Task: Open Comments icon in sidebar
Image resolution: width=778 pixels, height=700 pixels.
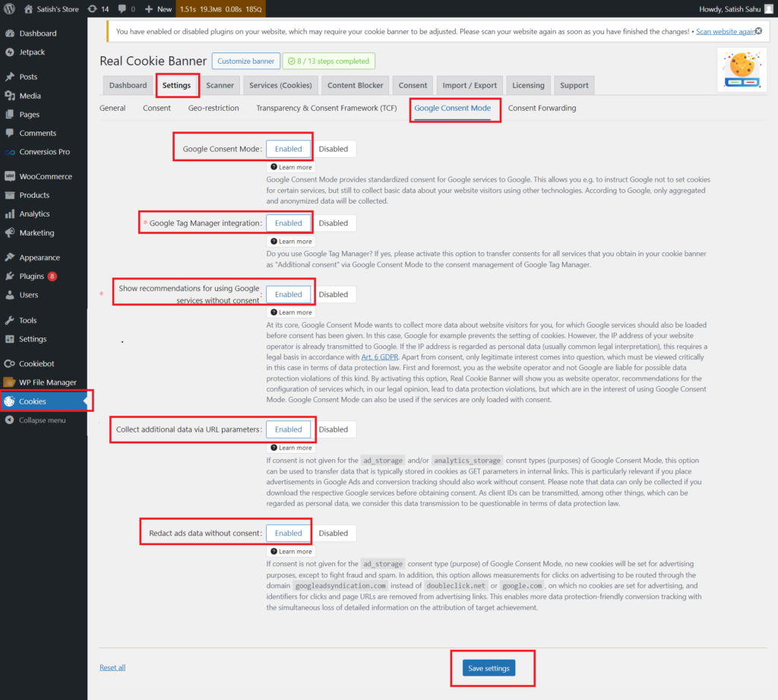Action: click(9, 133)
